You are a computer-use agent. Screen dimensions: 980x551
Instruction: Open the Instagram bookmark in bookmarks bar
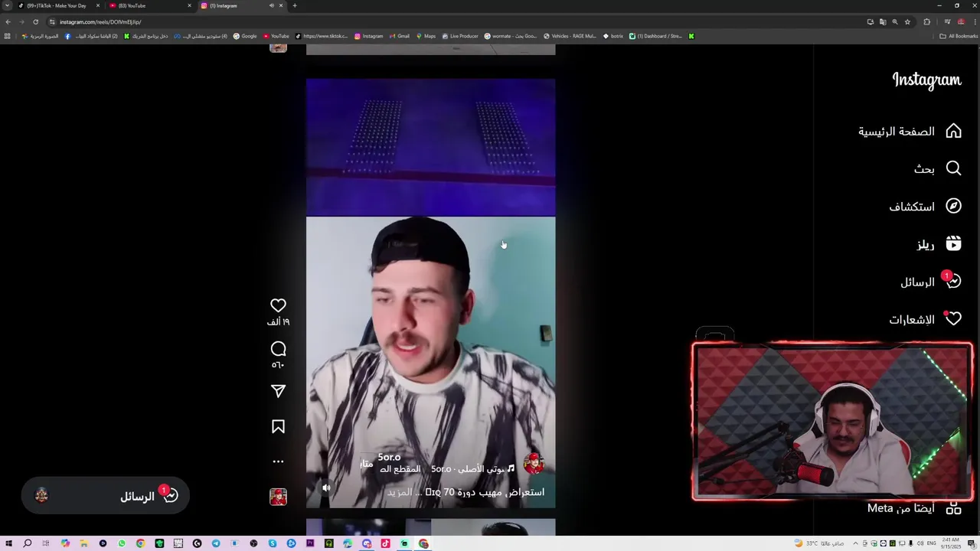click(x=368, y=36)
